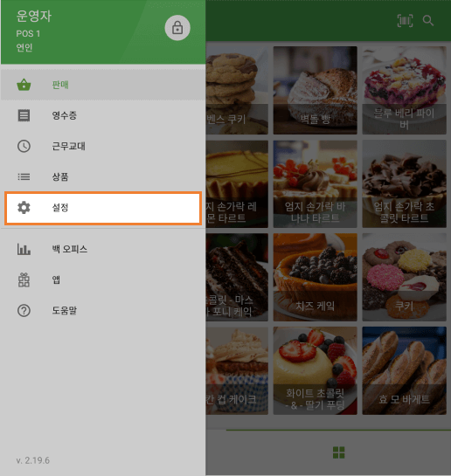Switch to the green grid view icon

(x=338, y=452)
